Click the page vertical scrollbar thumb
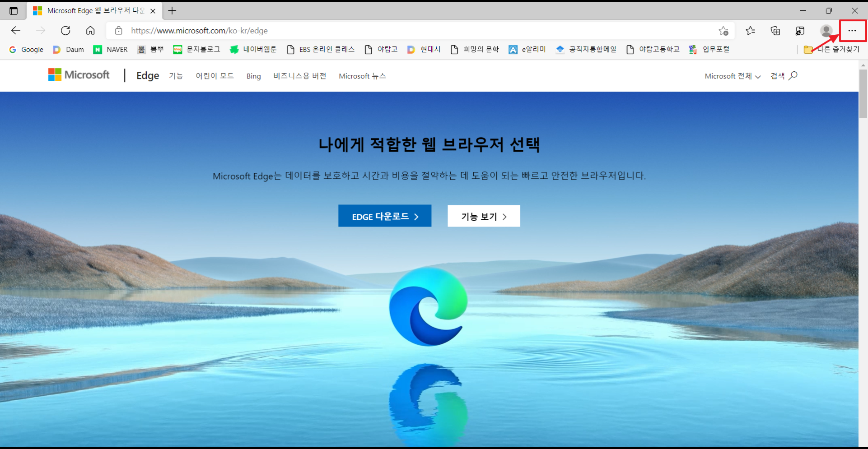Screen dimensions: 868x449 863,94
